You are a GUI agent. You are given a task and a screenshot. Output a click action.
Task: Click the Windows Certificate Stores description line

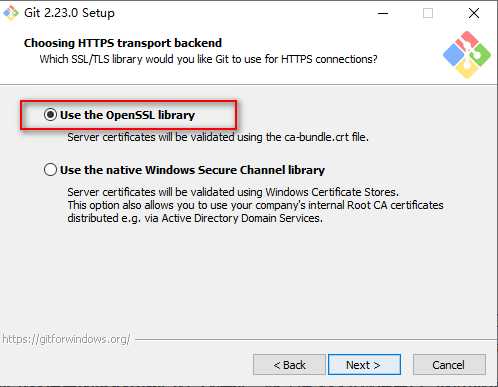pos(233,192)
